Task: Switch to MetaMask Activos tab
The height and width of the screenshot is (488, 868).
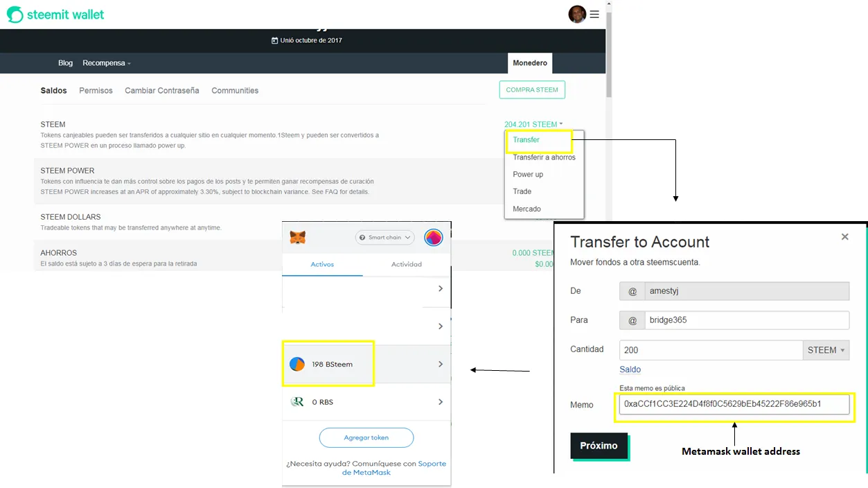Action: (323, 264)
